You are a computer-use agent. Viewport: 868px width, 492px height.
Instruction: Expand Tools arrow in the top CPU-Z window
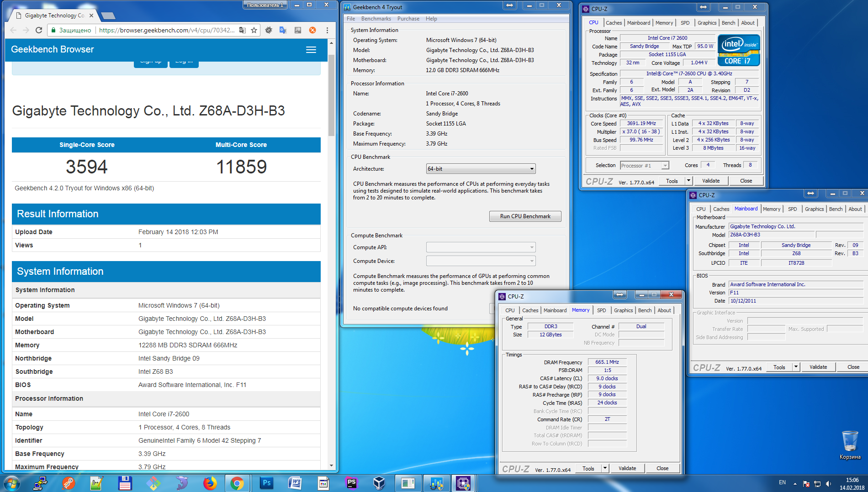tap(688, 181)
